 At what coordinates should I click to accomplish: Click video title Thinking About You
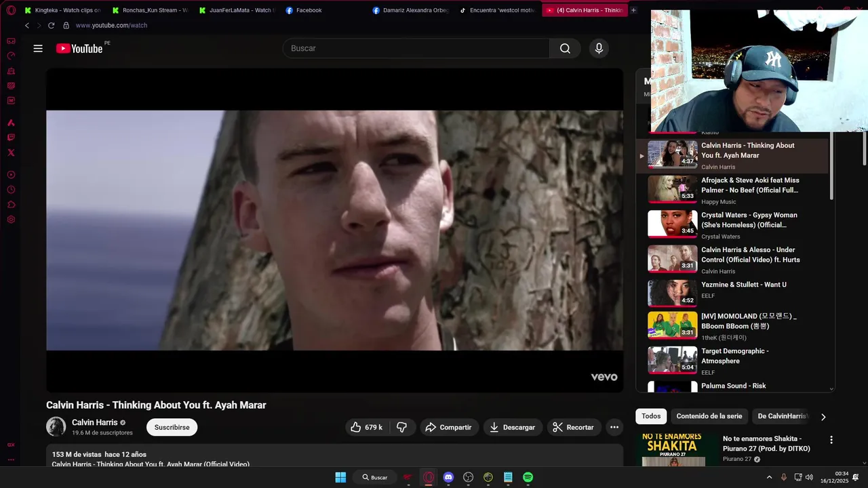[x=156, y=405]
